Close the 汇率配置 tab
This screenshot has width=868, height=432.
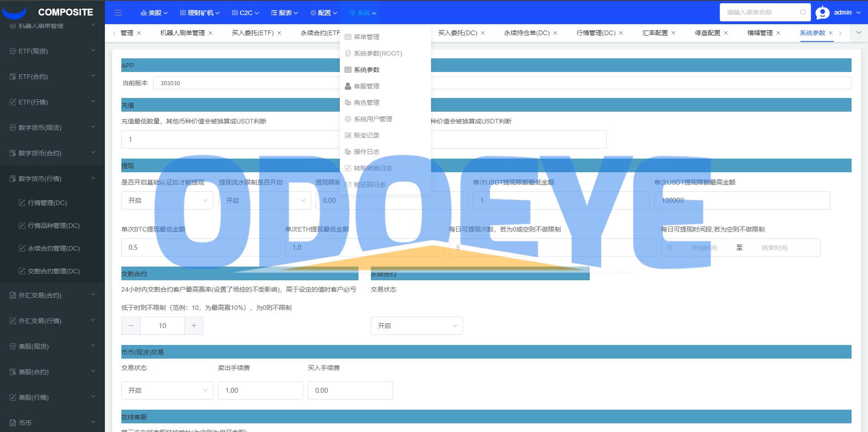point(673,33)
